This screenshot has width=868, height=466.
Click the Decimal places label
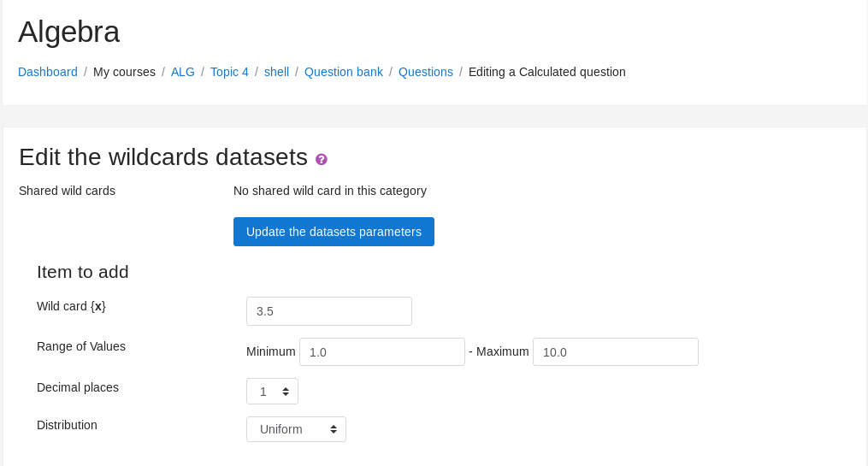pos(78,387)
